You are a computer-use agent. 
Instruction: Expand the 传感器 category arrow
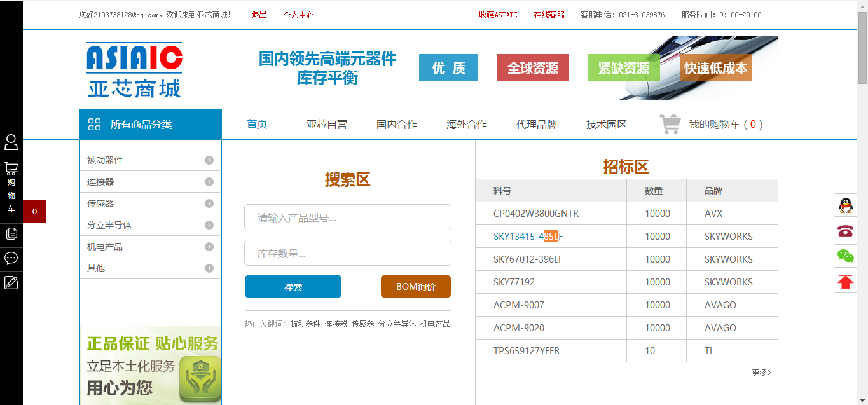pos(209,203)
